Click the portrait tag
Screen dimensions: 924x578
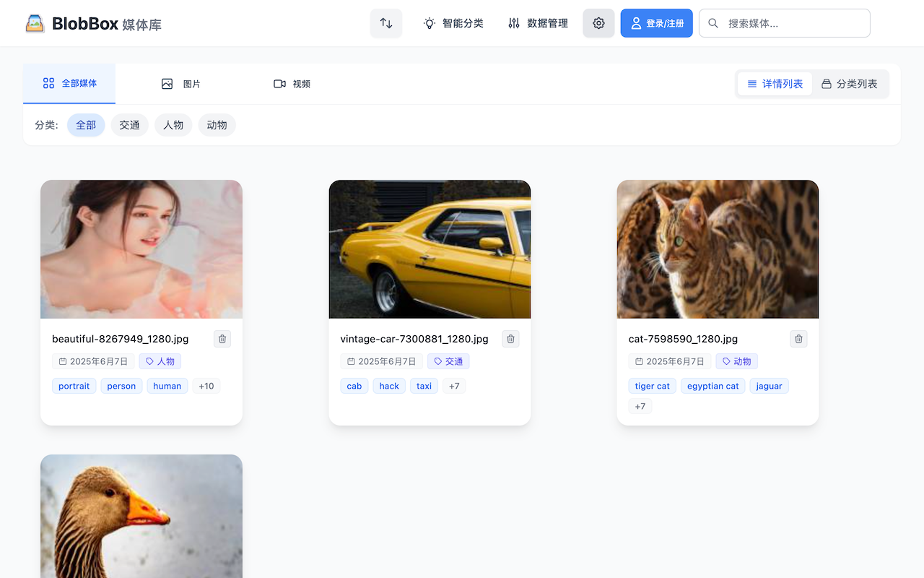click(74, 386)
